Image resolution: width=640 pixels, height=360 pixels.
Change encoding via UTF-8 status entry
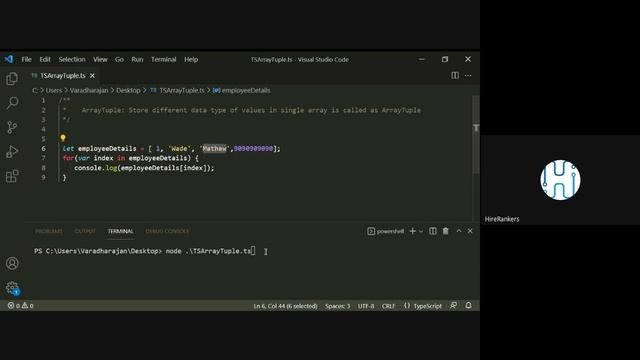coord(366,306)
